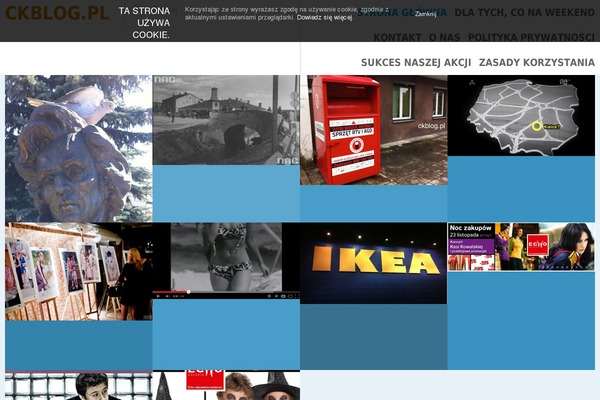Click the yellow Kielce marker on the map

537,126
